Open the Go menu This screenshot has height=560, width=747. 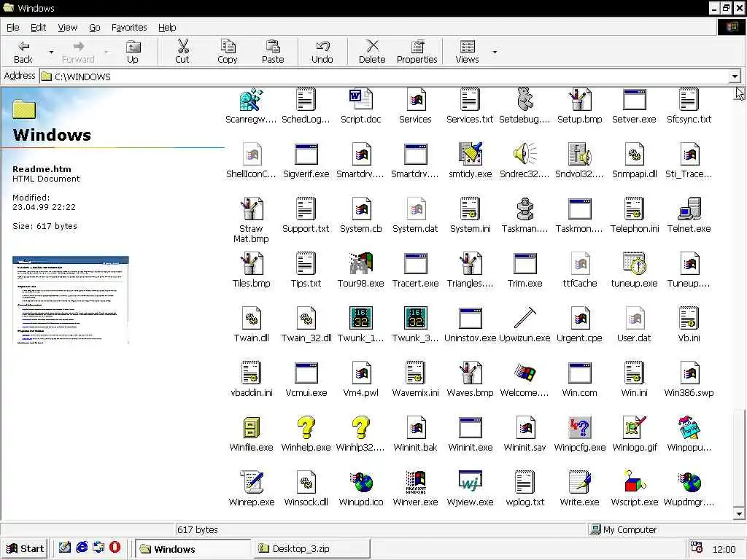(95, 28)
